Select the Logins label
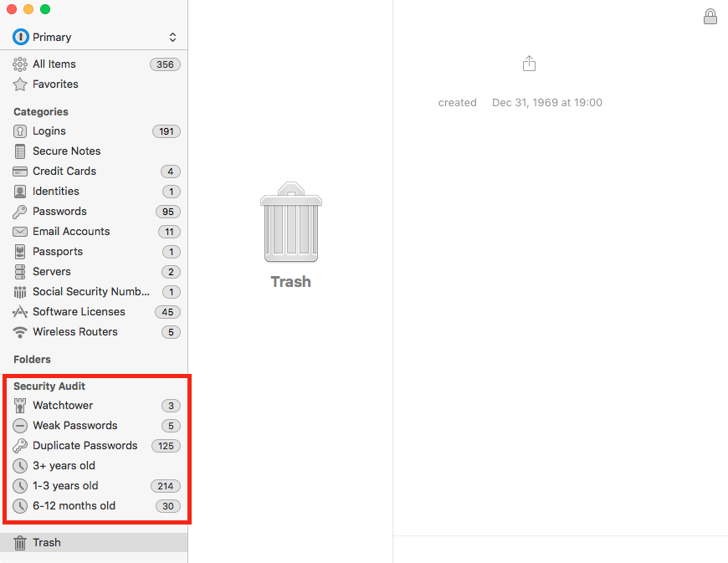Image resolution: width=728 pixels, height=563 pixels. click(x=49, y=131)
